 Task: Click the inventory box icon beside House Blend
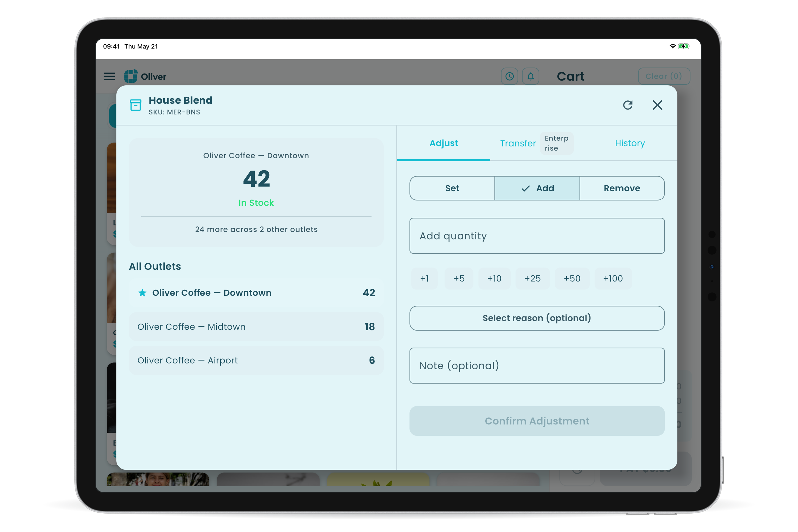coord(136,105)
